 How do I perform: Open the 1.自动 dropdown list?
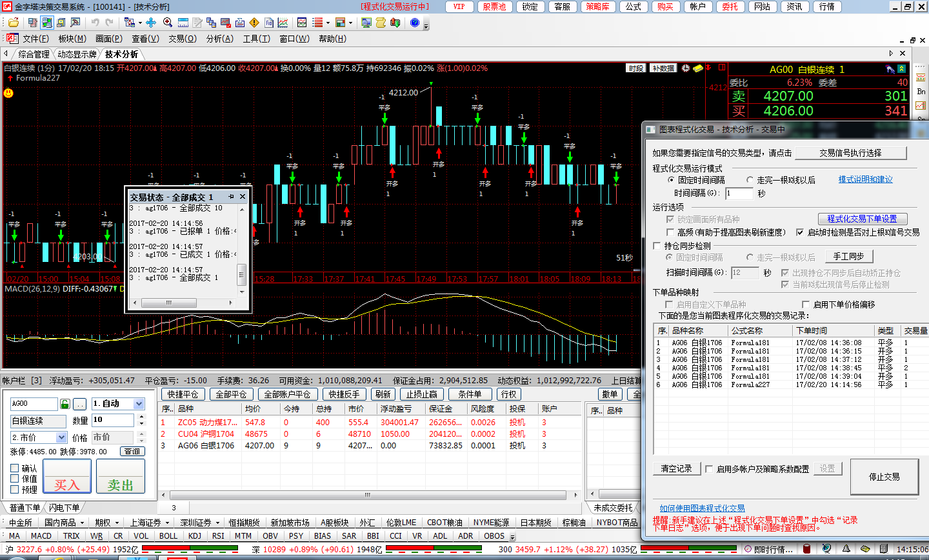click(139, 404)
